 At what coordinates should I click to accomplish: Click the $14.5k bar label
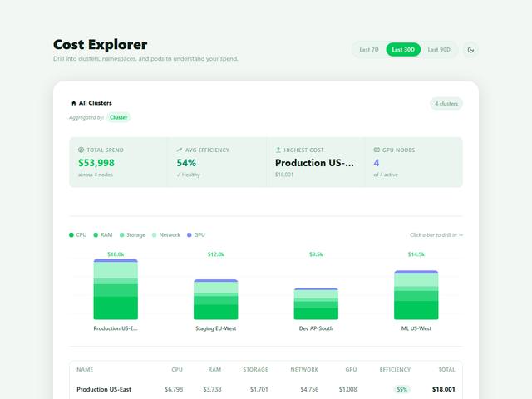416,254
